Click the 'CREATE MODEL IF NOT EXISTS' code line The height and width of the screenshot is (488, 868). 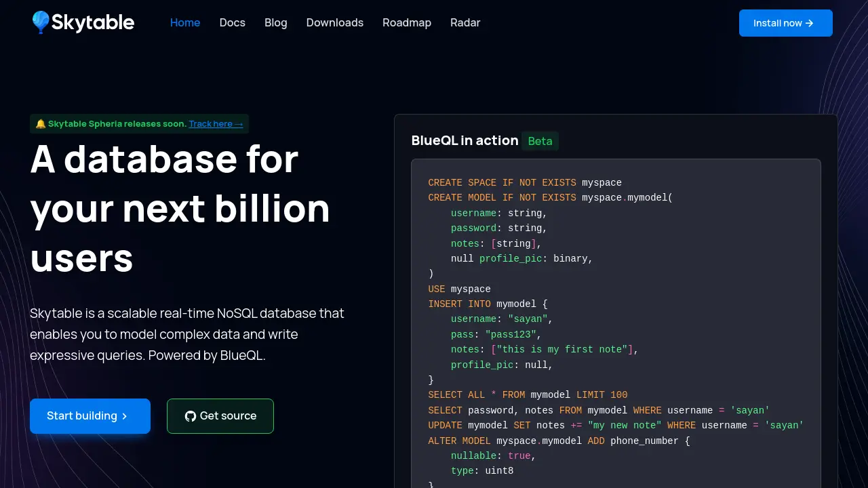tap(551, 198)
